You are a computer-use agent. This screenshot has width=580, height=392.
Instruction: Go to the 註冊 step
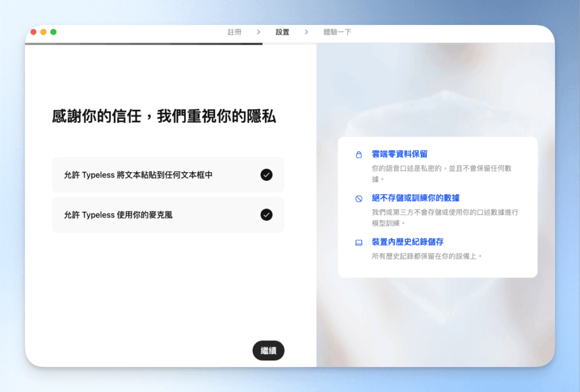tap(234, 32)
